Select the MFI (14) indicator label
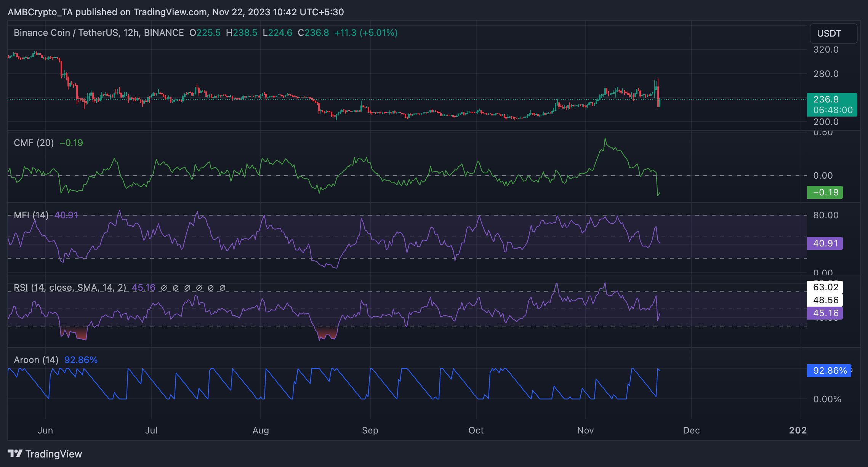The height and width of the screenshot is (467, 868). 31,215
